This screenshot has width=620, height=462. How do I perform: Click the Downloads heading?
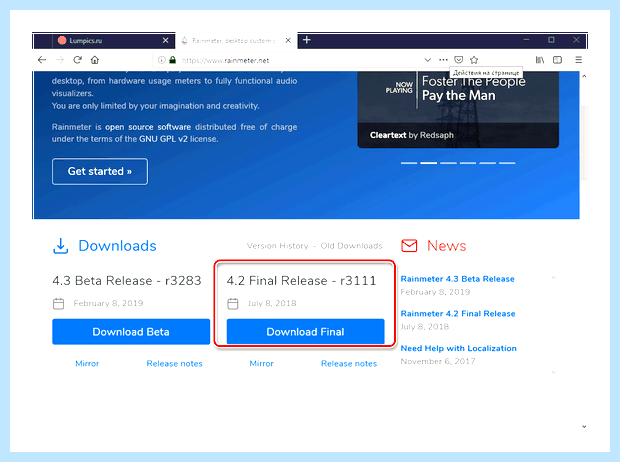click(117, 246)
